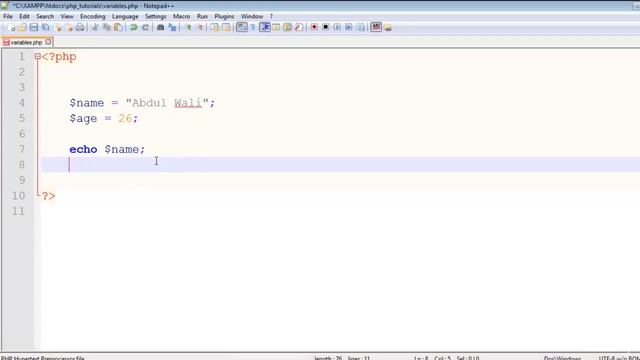The width and height of the screenshot is (640, 360).
Task: Open the Language menu
Action: 125,16
